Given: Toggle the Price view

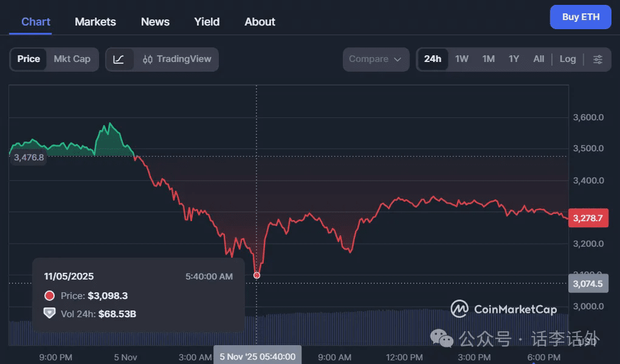Looking at the screenshot, I should pyautogui.click(x=29, y=60).
